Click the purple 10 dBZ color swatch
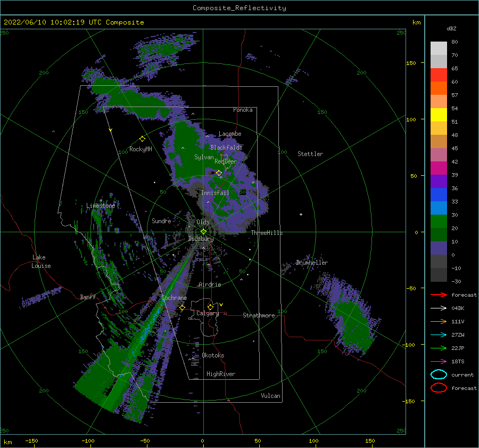This screenshot has height=448, width=479. coord(439,248)
